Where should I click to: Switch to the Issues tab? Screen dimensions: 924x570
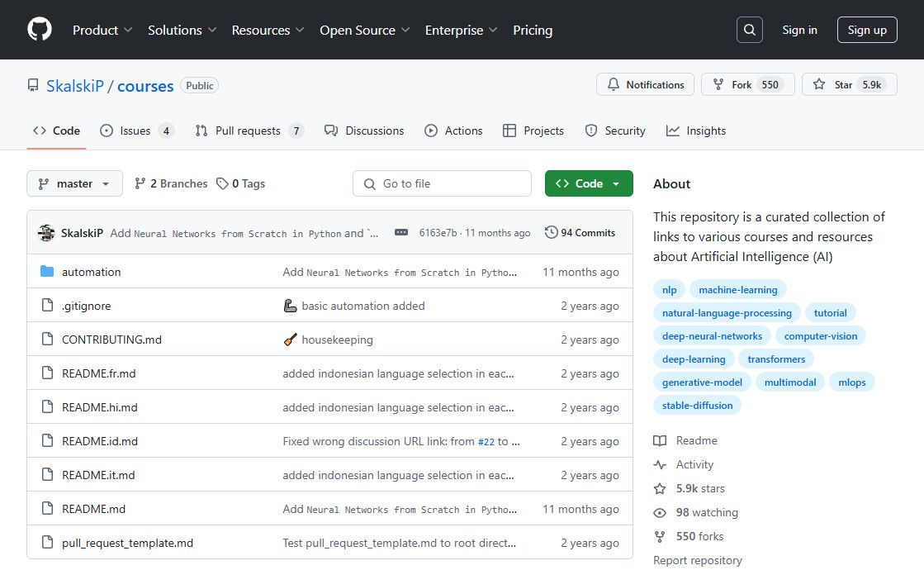click(135, 131)
